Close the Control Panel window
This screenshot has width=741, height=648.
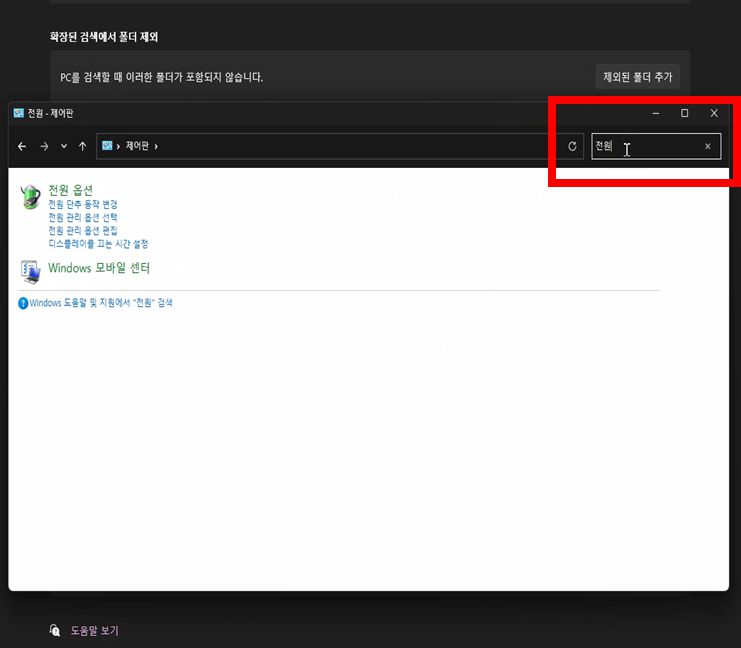click(714, 113)
